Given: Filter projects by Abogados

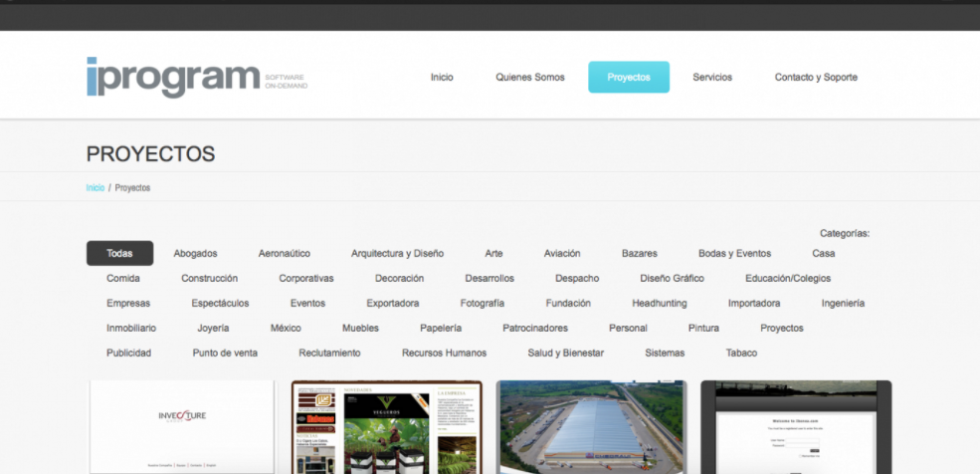Looking at the screenshot, I should [195, 253].
